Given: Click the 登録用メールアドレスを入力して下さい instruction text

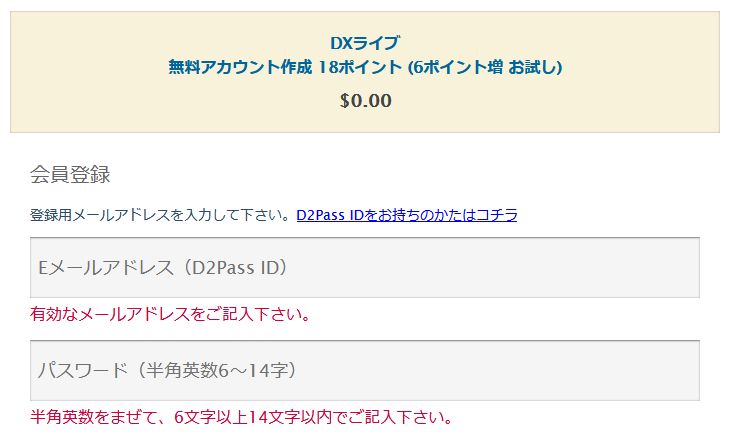Looking at the screenshot, I should coord(161,215).
